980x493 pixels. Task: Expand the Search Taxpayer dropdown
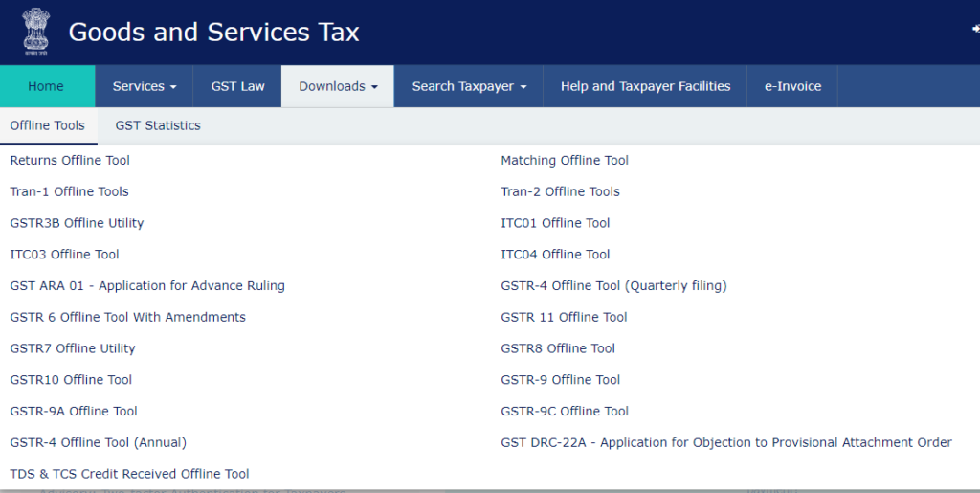(469, 86)
